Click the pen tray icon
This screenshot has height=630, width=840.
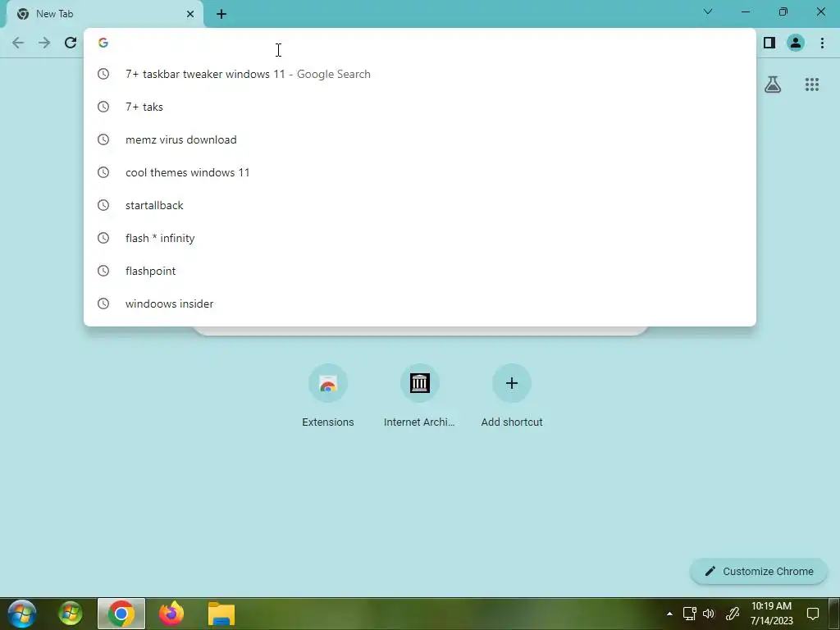pyautogui.click(x=733, y=614)
